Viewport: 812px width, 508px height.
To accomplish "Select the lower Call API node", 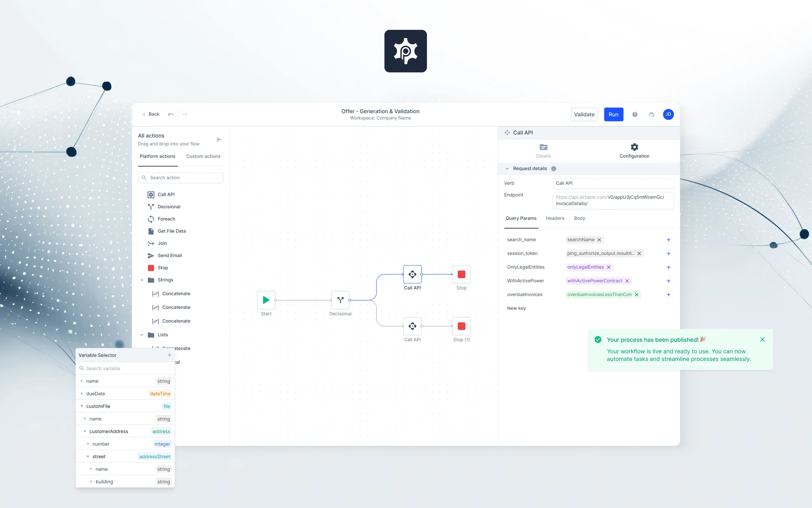I will click(x=412, y=326).
